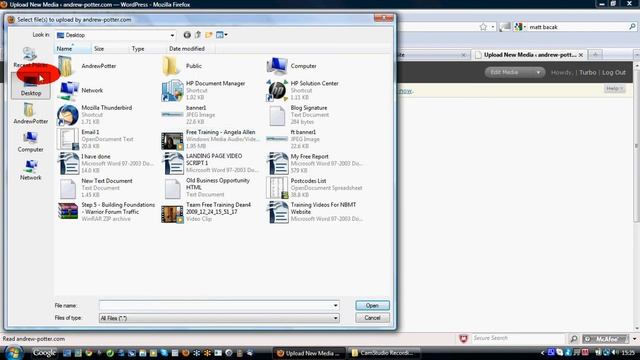Open the Help dropdown in WordPress page
Screen dimensions: 640x360
click(614, 89)
